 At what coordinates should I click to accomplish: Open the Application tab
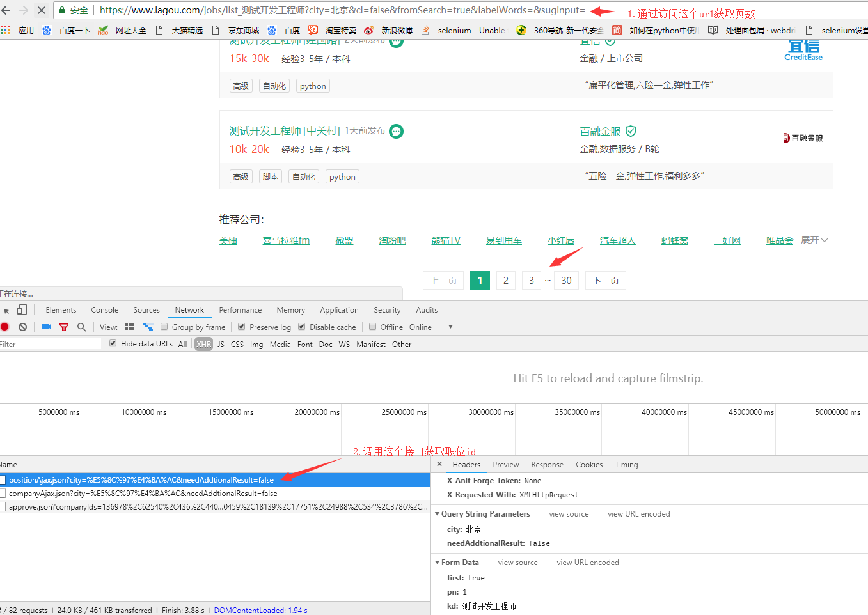(339, 310)
